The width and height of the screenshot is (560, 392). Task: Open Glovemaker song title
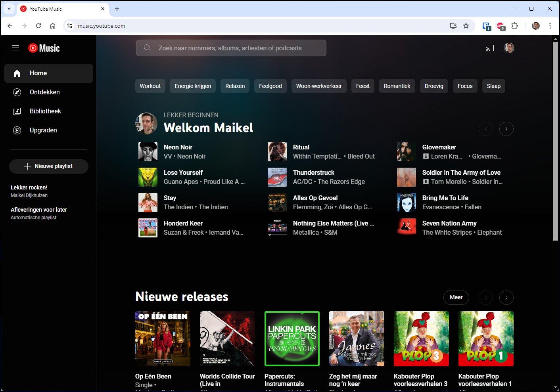click(x=439, y=147)
